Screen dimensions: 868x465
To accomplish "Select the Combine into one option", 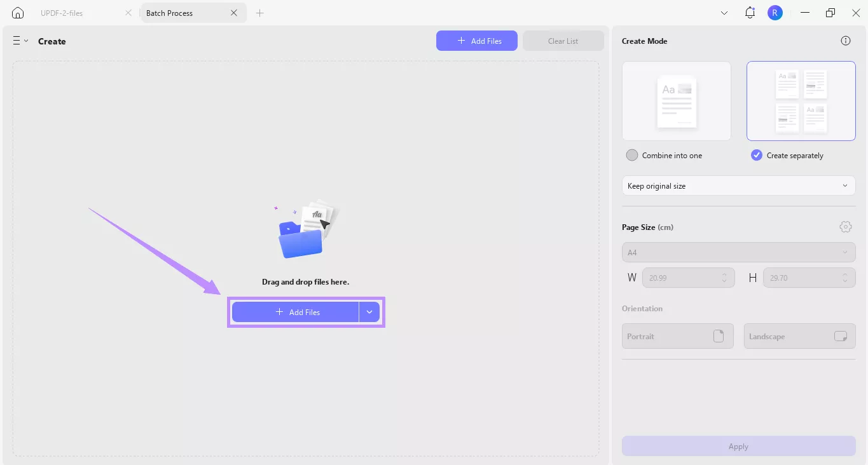I will (x=632, y=154).
